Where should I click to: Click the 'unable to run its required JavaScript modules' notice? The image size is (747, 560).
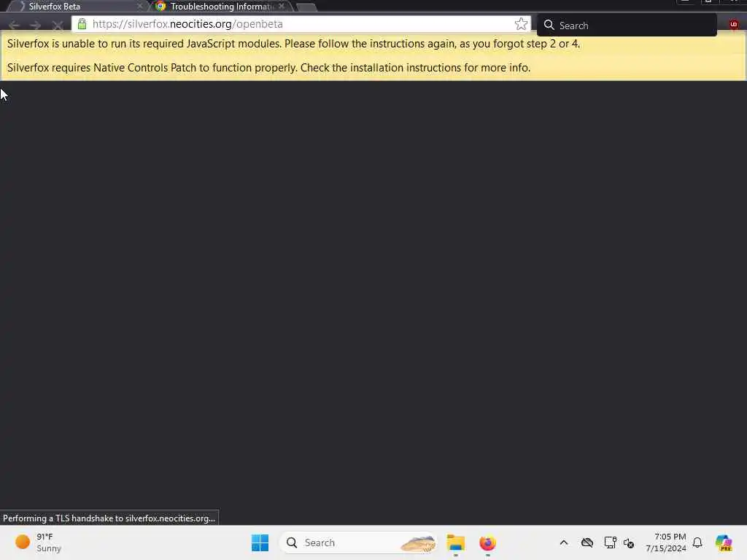293,44
